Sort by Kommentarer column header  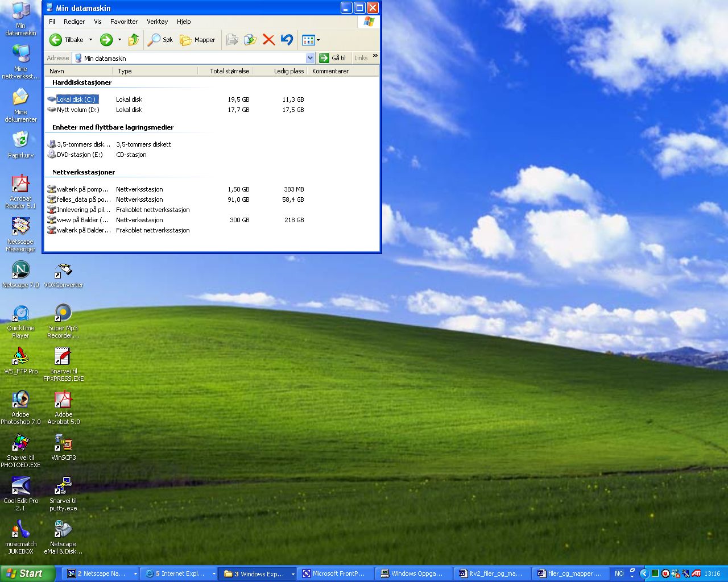click(x=342, y=71)
